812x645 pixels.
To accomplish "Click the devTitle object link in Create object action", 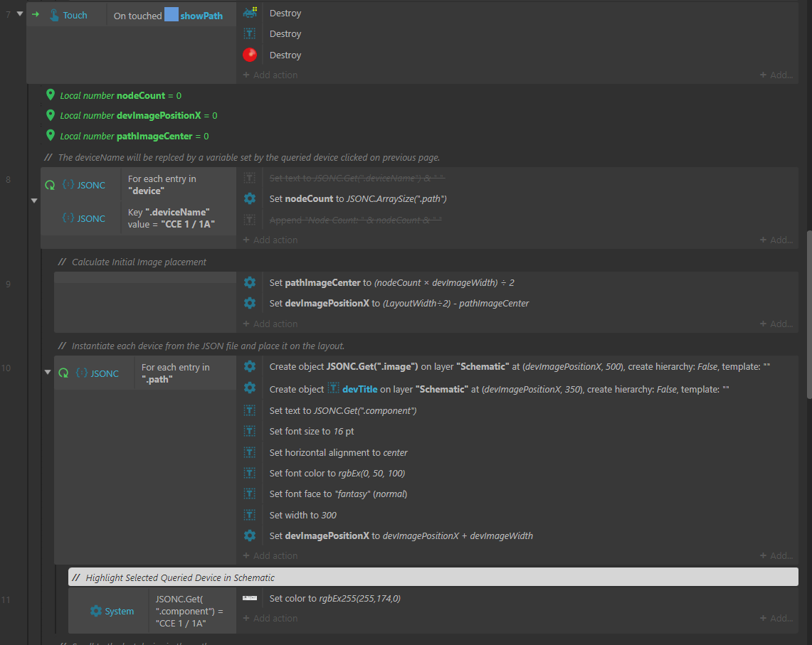I will 360,389.
